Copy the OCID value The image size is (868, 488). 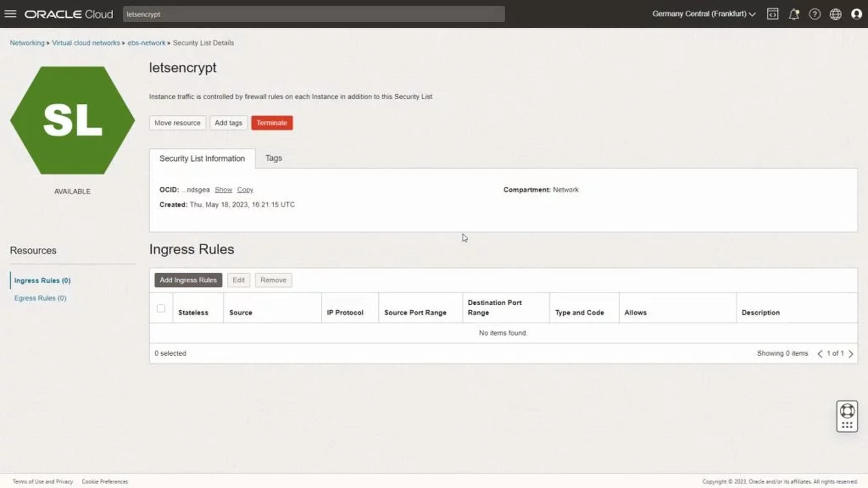245,190
